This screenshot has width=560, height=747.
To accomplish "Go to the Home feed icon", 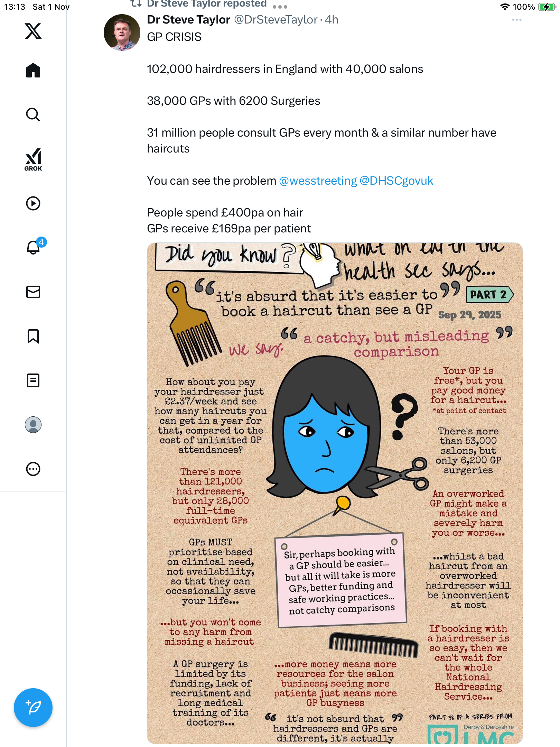I will (x=33, y=70).
